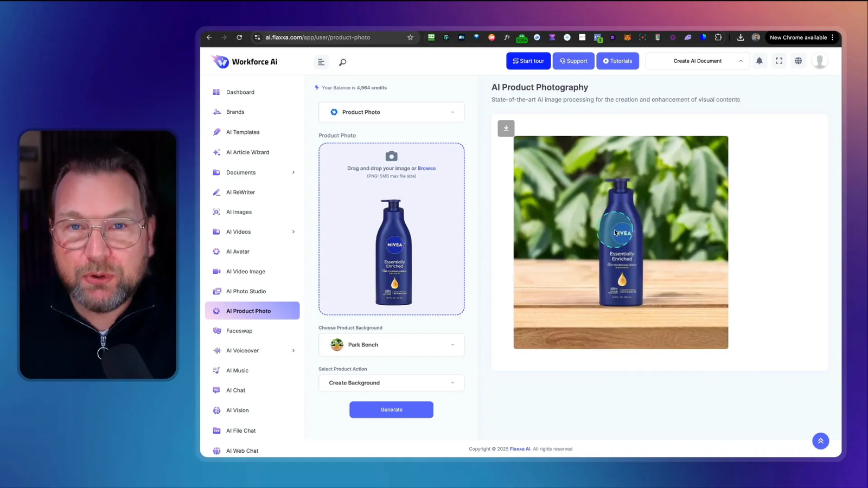This screenshot has width=868, height=488.
Task: Click the Flaxxa AI footer link
Action: click(x=520, y=449)
